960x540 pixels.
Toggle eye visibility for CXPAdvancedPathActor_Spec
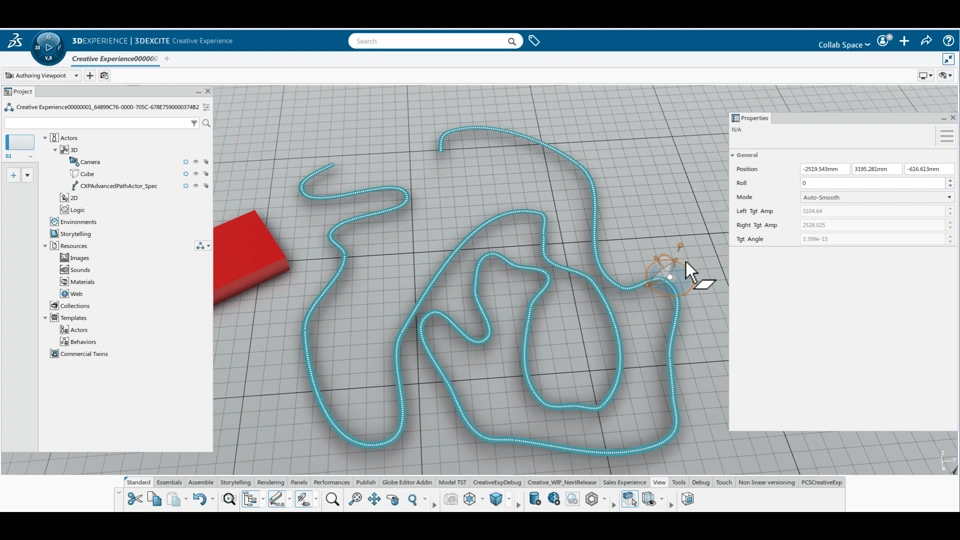coord(196,186)
